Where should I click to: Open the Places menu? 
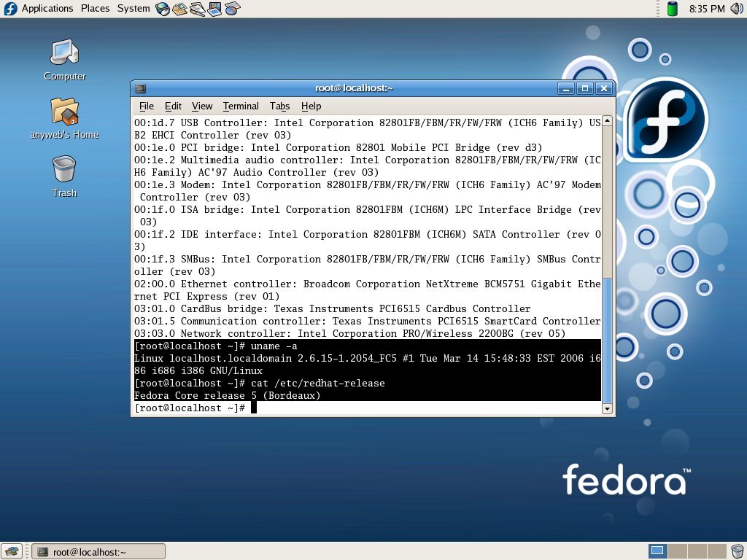point(96,9)
